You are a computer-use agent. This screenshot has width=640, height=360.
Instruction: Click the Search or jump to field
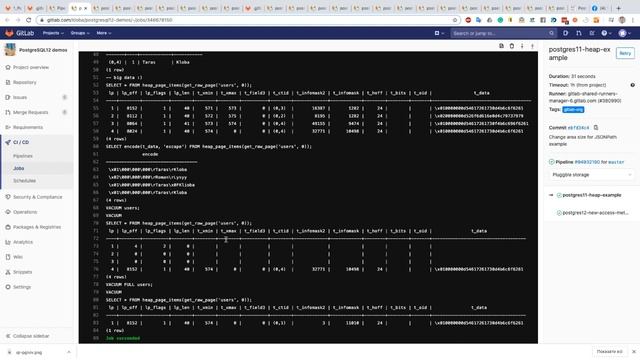(504, 33)
